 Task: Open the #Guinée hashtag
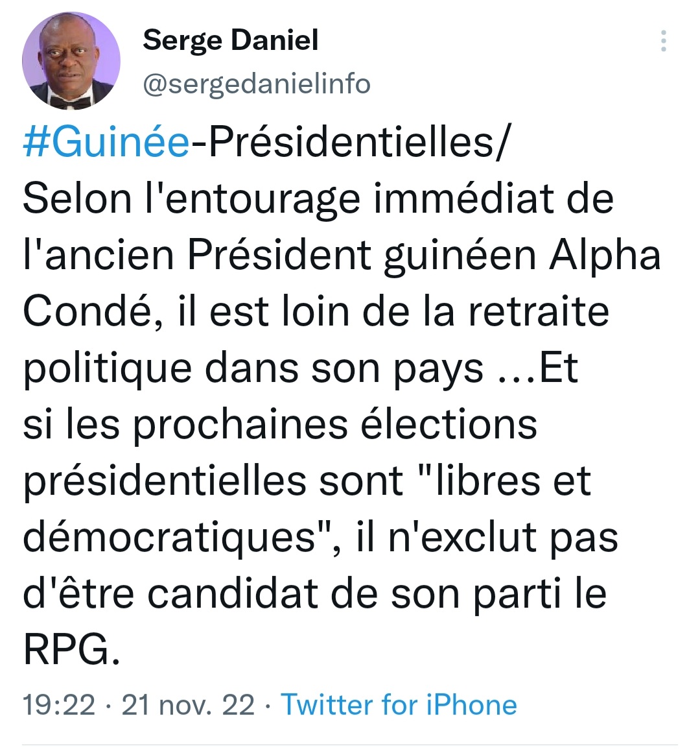tap(106, 141)
